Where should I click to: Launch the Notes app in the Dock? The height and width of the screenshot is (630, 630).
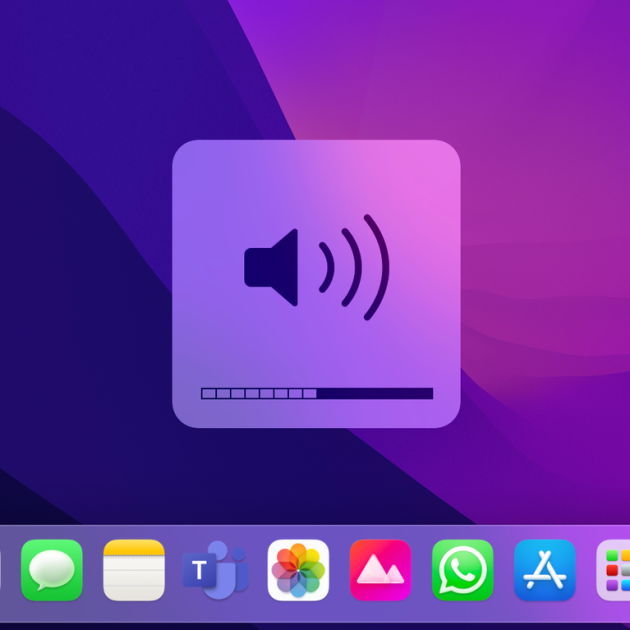[134, 570]
